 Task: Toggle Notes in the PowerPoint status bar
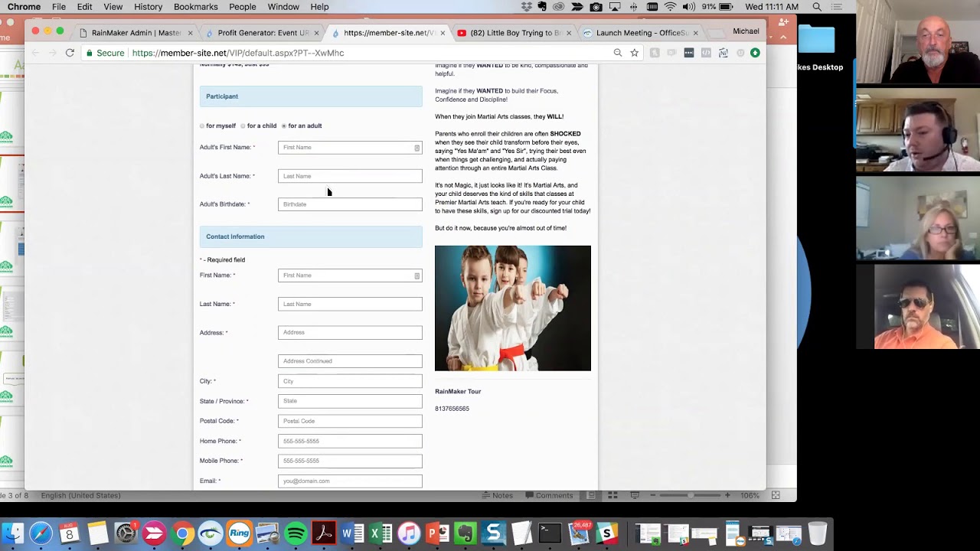[497, 495]
